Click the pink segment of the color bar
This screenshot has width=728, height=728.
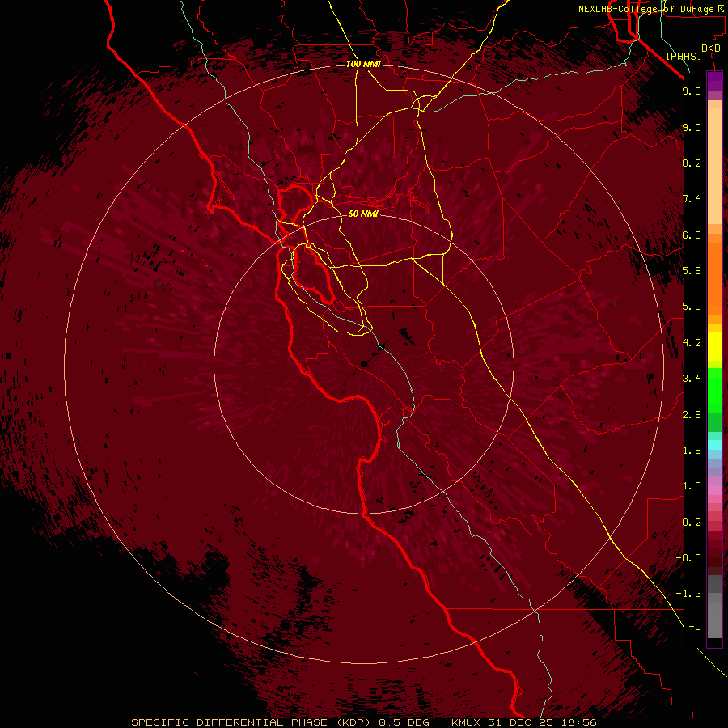[x=714, y=490]
